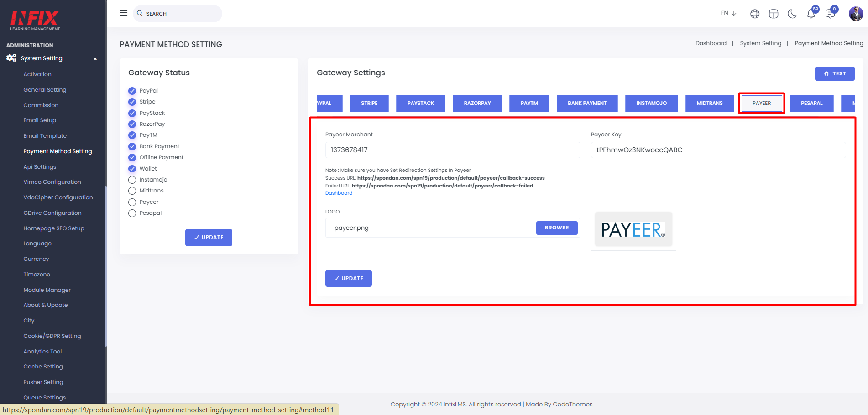Screen dimensions: 868x415
Task: Click the System Setting gears icon
Action: (x=11, y=58)
